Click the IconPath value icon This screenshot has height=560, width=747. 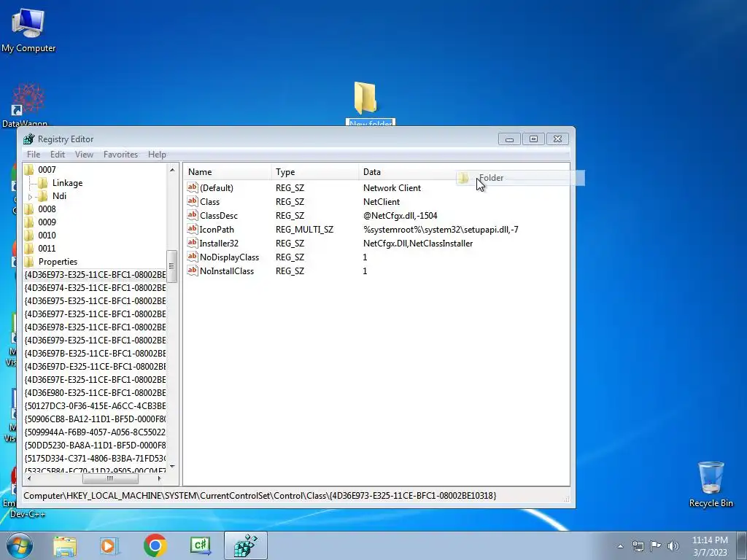coord(193,228)
